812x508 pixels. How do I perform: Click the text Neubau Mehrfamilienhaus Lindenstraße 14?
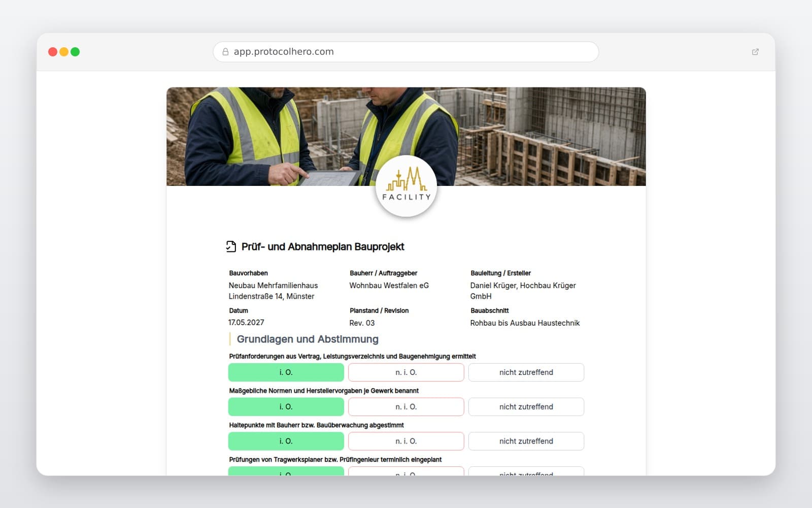tap(273, 291)
